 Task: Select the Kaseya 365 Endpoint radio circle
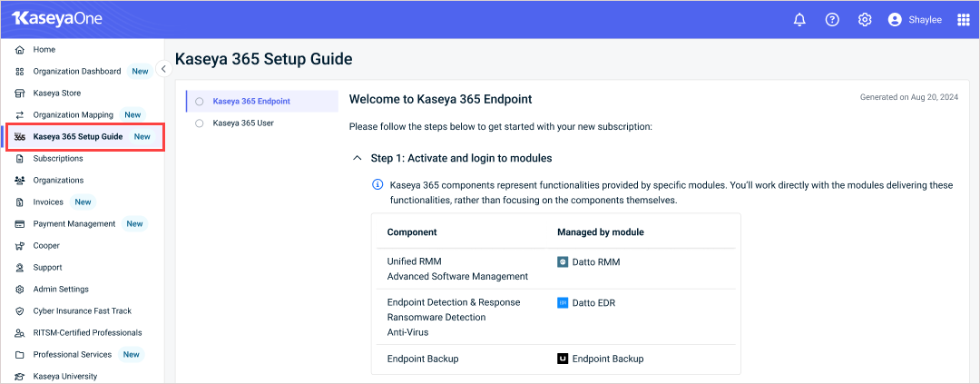click(200, 102)
